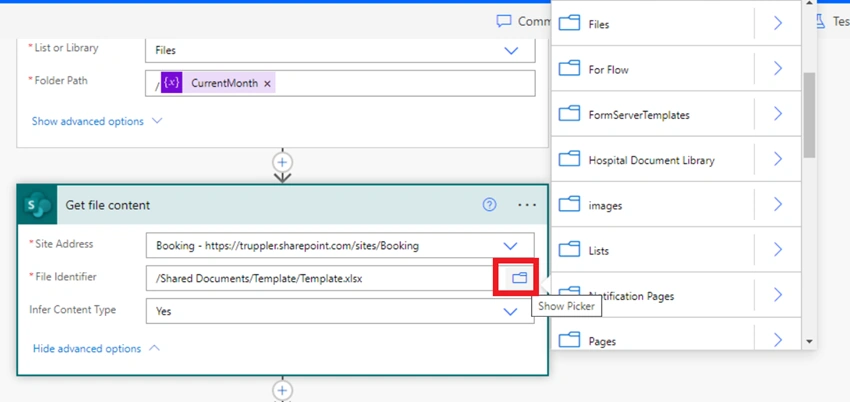Select the Lists folder name
This screenshot has height=402, width=850.
click(598, 251)
